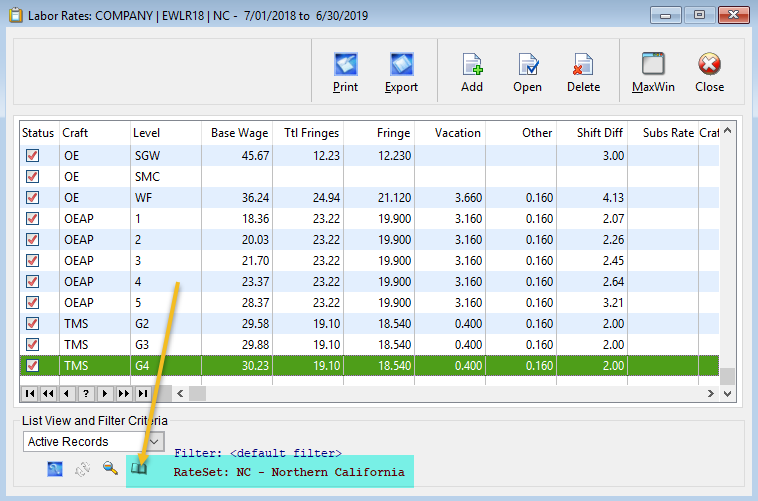758x501 pixels.
Task: Sort by the Status column header
Action: coord(38,133)
